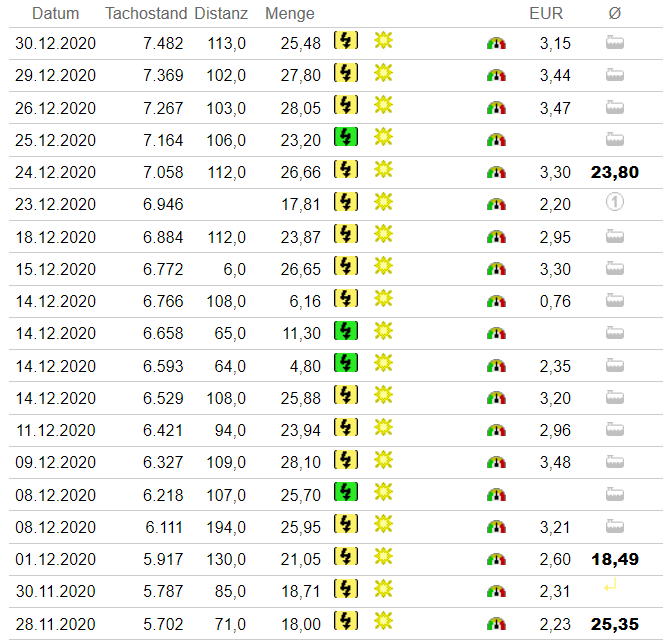Click sun icon in 11.12.2020 row
The height and width of the screenshot is (640, 663).
coord(383,429)
